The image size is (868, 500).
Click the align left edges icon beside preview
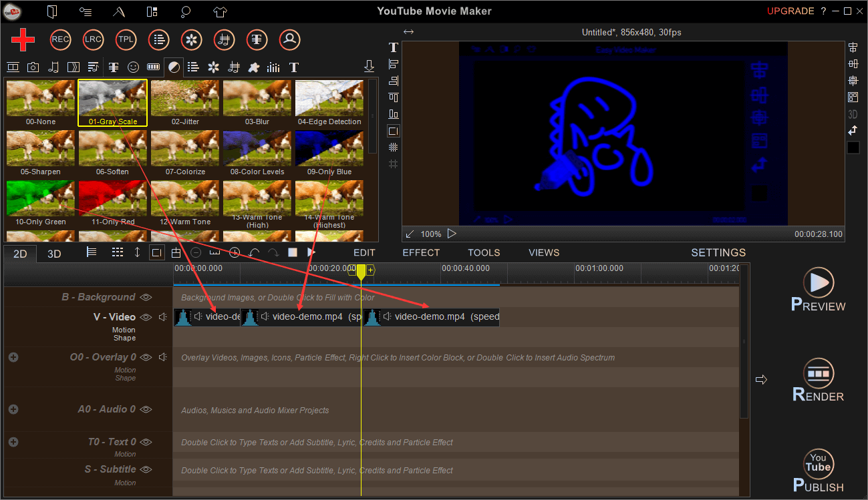(x=393, y=64)
